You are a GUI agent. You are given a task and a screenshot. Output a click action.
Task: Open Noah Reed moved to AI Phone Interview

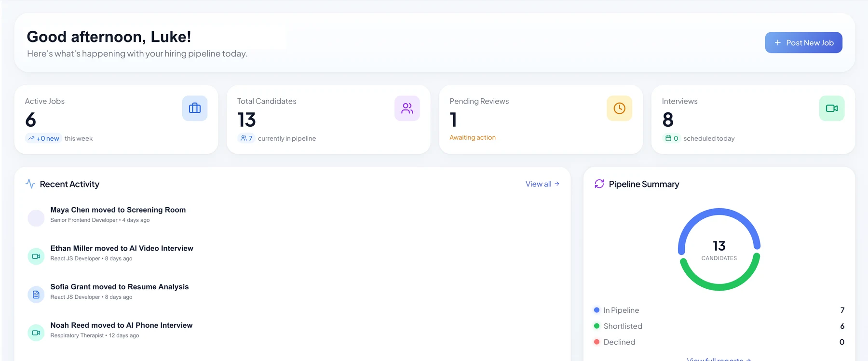tap(122, 325)
